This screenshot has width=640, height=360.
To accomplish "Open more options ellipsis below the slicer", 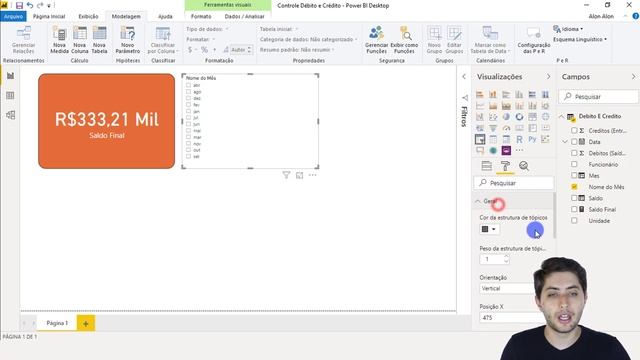I will click(x=313, y=175).
